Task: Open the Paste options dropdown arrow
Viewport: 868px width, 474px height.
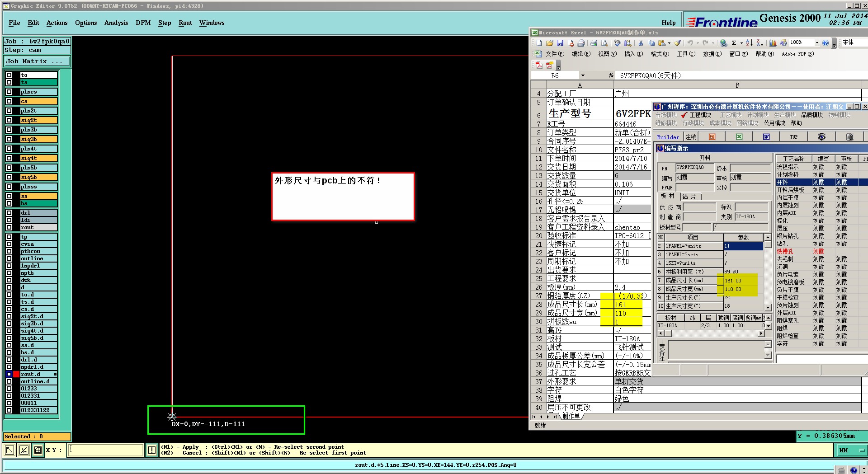Action: 669,43
